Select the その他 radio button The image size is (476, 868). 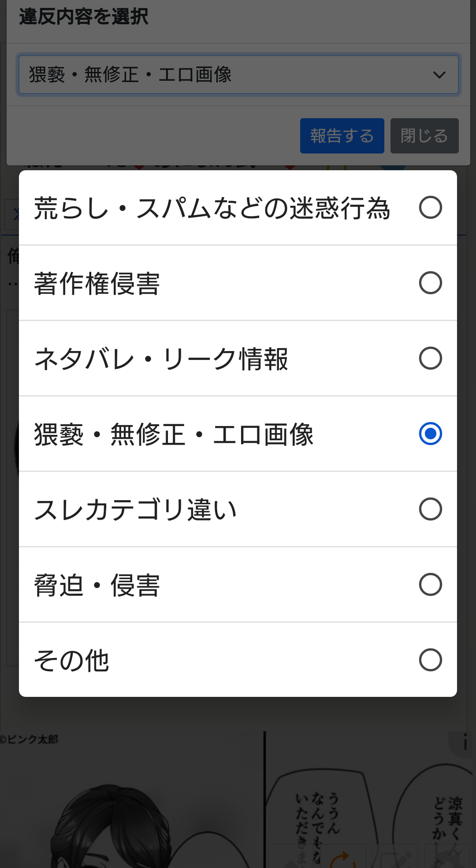coord(430,660)
